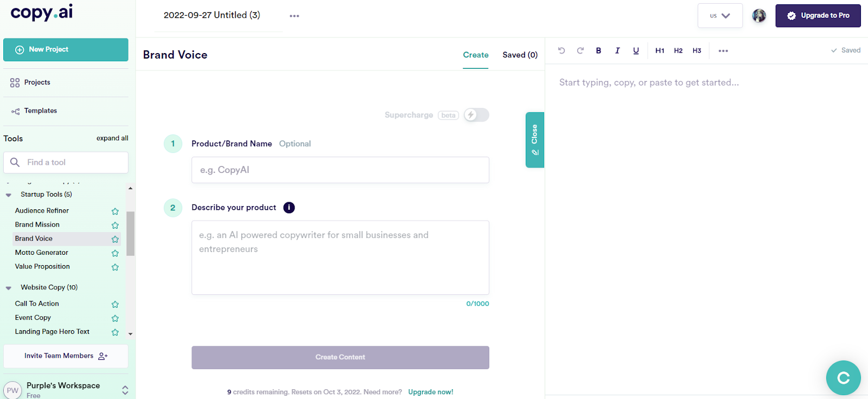Apply bold formatting in the editor
This screenshot has width=868, height=399.
[x=598, y=50]
